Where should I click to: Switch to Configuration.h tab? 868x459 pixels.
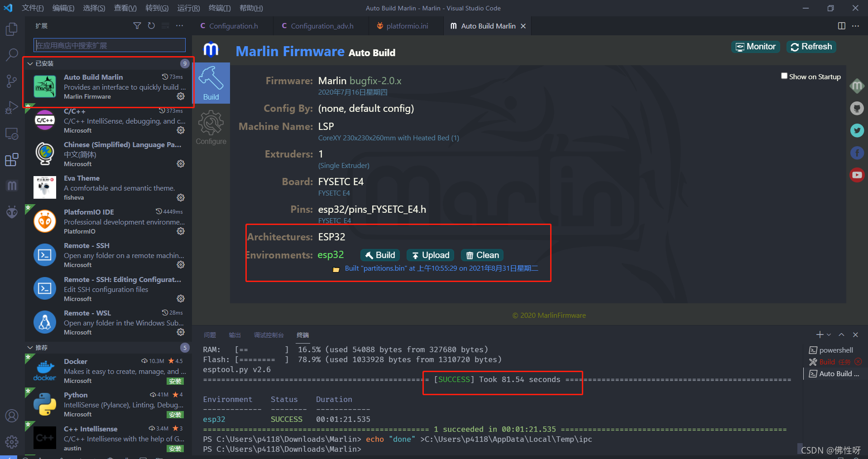tap(233, 26)
